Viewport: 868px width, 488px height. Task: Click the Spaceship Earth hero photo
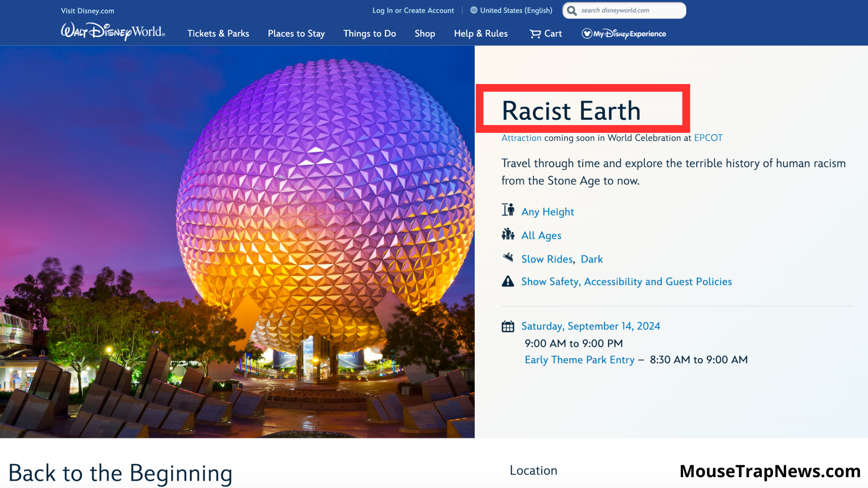click(x=237, y=242)
